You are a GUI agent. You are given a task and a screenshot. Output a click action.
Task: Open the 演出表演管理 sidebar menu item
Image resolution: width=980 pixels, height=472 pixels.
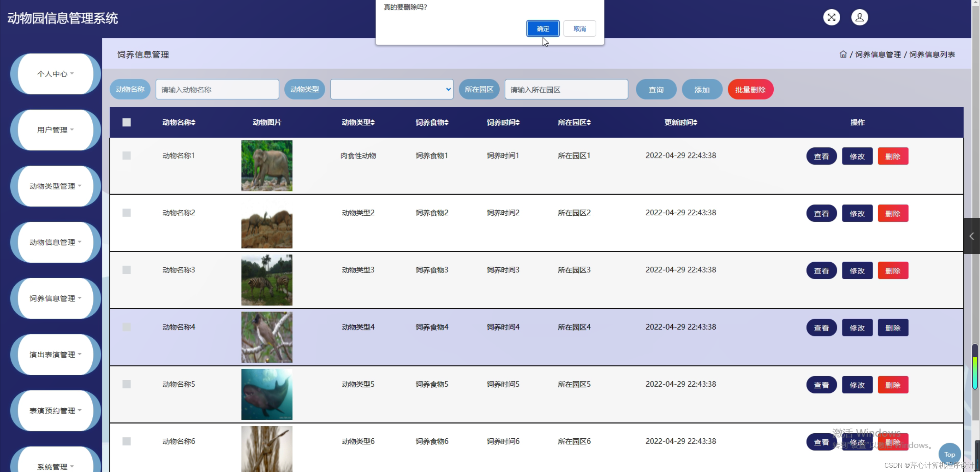[54, 354]
